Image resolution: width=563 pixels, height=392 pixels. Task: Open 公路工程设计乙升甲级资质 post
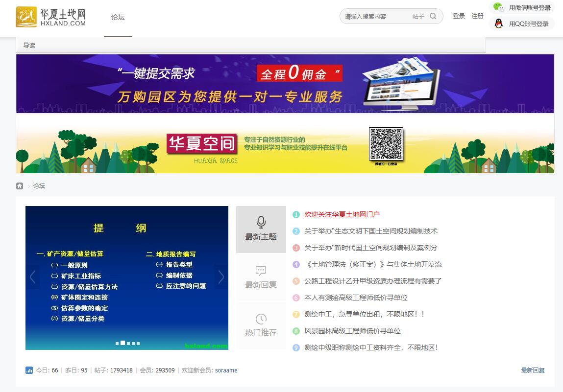pyautogui.click(x=373, y=281)
